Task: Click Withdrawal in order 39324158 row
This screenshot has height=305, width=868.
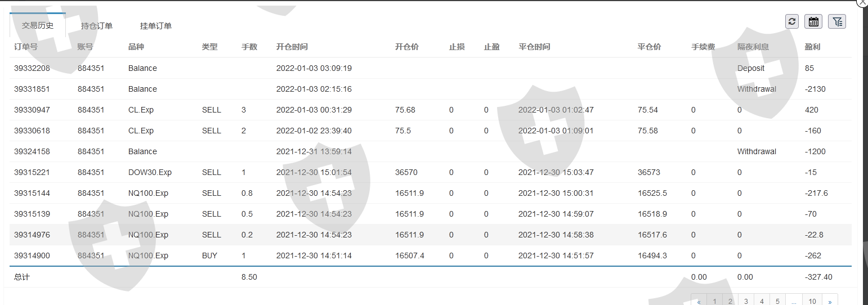Action: tap(757, 151)
